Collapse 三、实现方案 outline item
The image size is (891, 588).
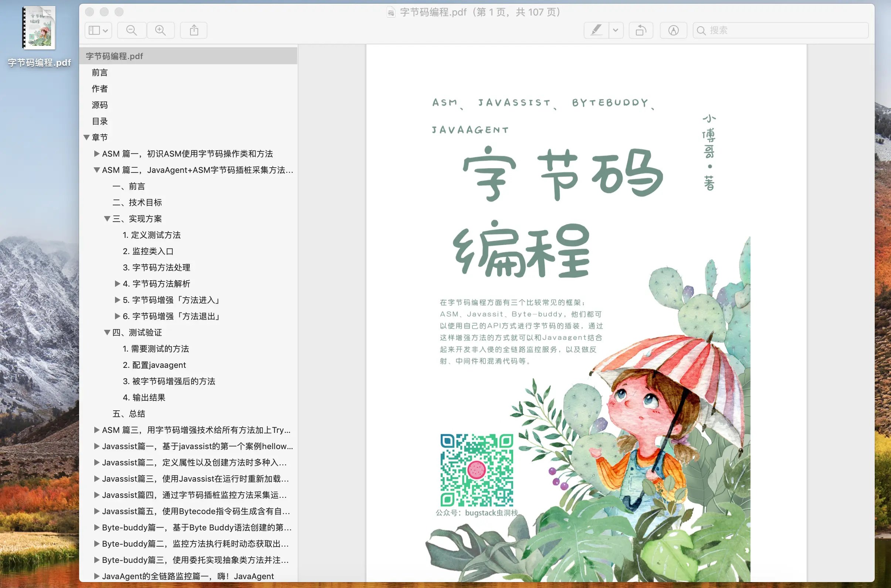(x=107, y=219)
